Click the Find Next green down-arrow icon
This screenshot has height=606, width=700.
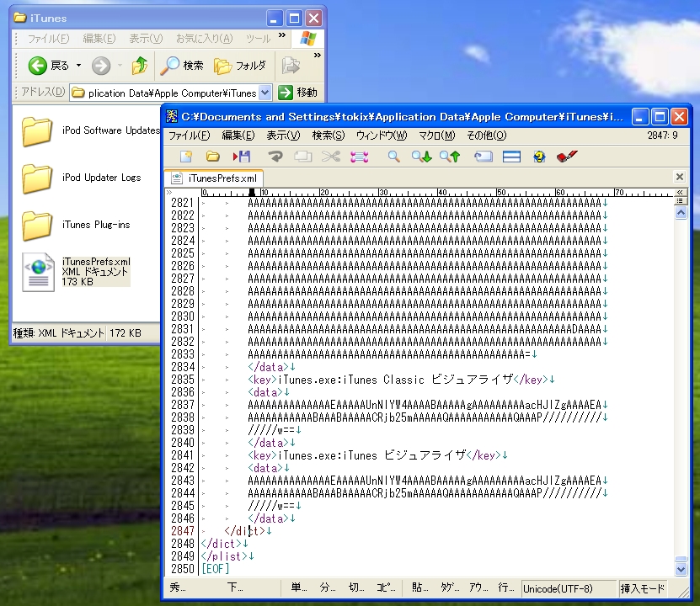421,157
